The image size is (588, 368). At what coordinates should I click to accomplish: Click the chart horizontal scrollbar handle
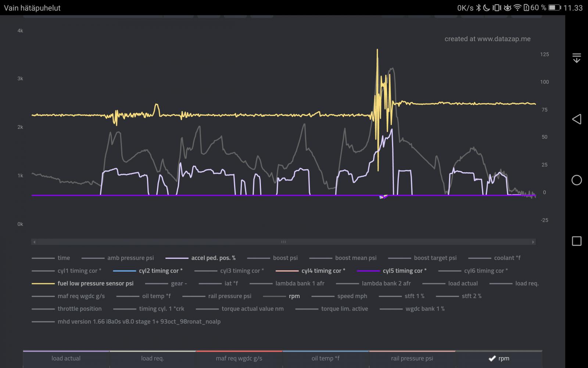click(x=283, y=242)
